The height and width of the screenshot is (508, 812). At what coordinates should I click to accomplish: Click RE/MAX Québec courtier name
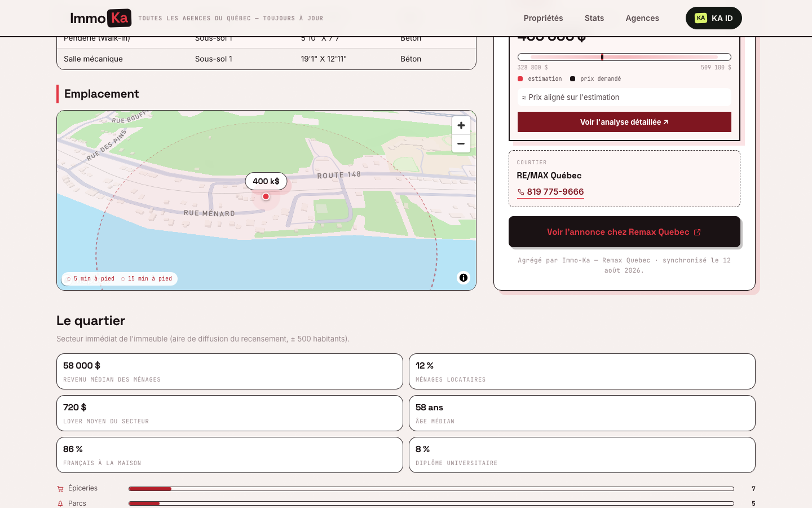[x=549, y=176]
